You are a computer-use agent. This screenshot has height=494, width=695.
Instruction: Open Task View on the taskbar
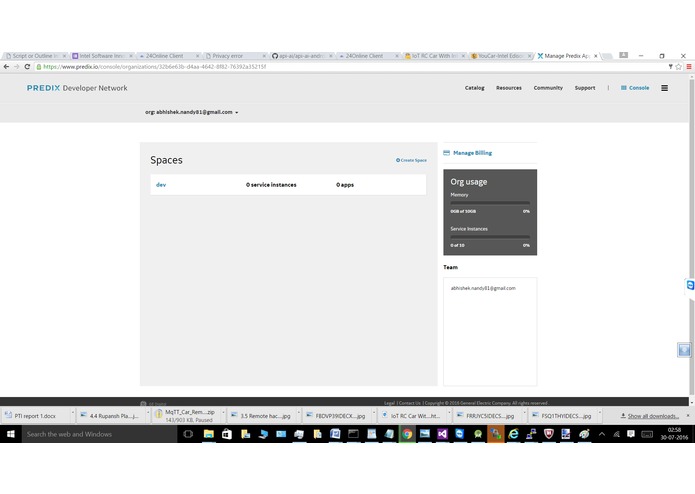pyautogui.click(x=188, y=434)
